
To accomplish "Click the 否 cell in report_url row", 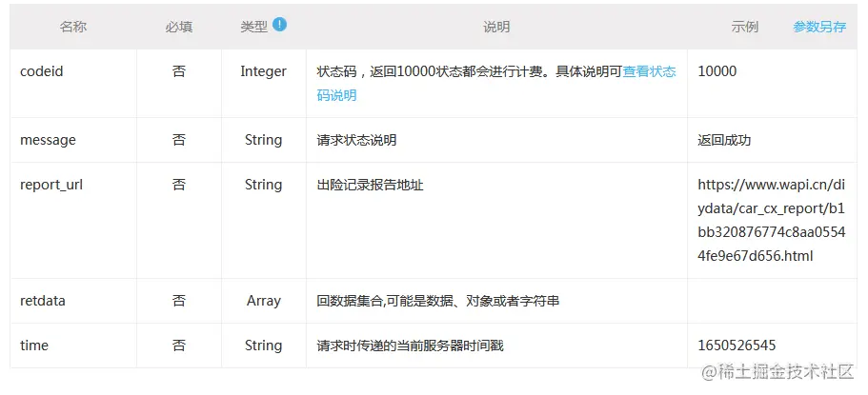I will (179, 185).
